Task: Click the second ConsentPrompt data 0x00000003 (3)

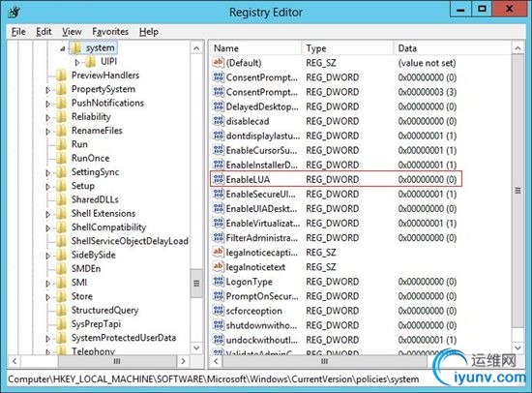Action: [428, 92]
